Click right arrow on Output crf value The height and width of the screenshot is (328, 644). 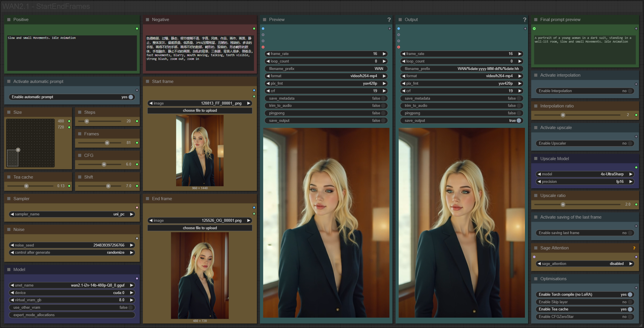(x=520, y=91)
